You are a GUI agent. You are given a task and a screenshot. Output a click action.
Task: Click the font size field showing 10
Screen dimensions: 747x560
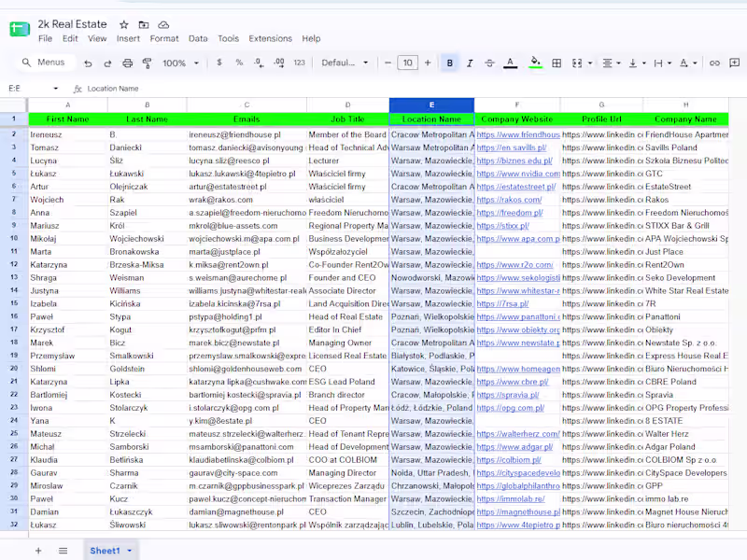click(x=408, y=63)
